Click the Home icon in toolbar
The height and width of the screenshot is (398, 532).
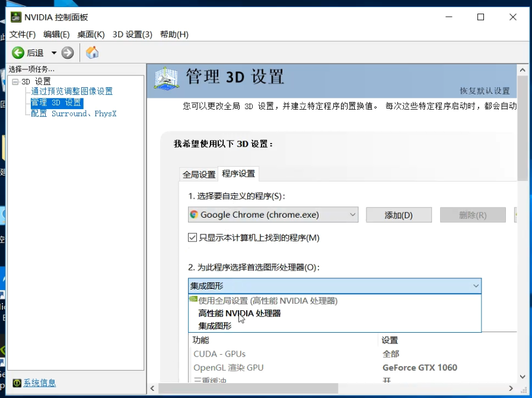(92, 53)
